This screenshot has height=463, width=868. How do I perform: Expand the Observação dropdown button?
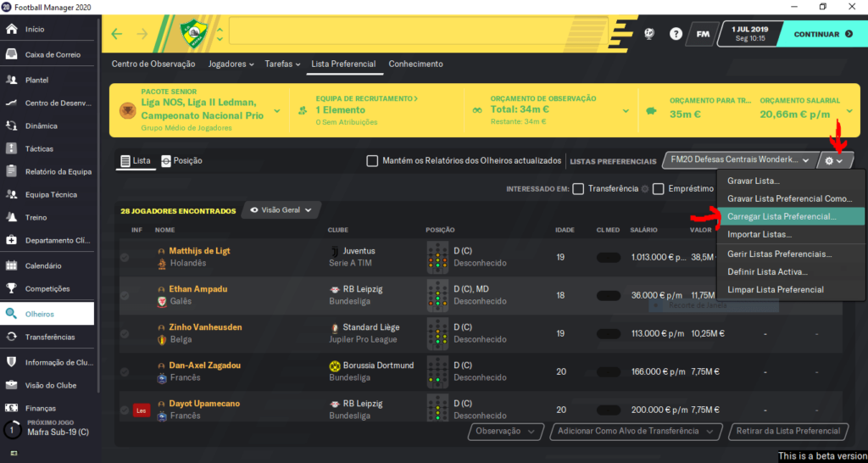click(505, 432)
